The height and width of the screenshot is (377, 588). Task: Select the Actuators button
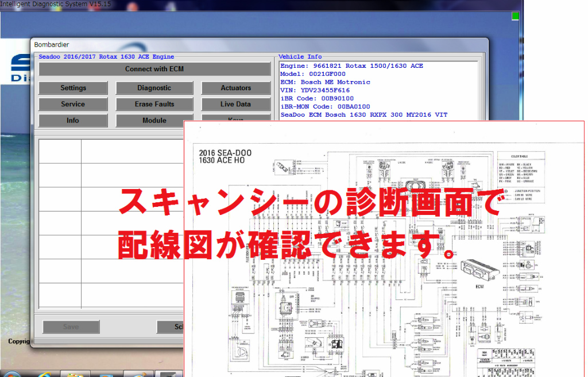point(236,88)
